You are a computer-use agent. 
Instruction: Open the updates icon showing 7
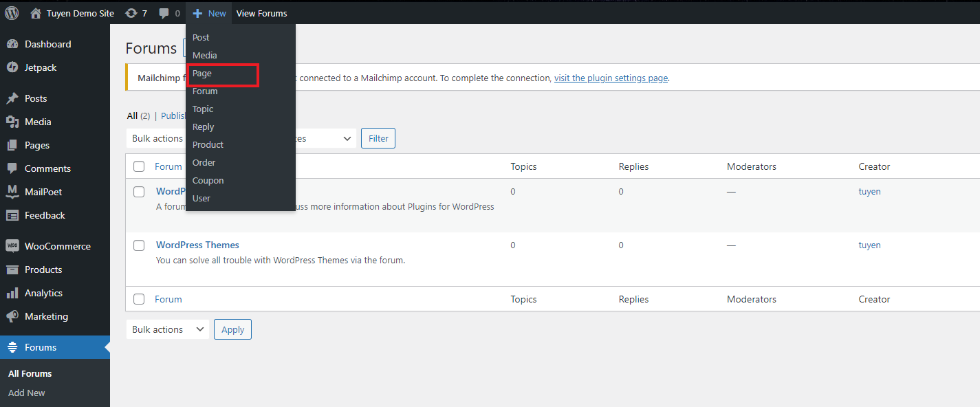131,13
